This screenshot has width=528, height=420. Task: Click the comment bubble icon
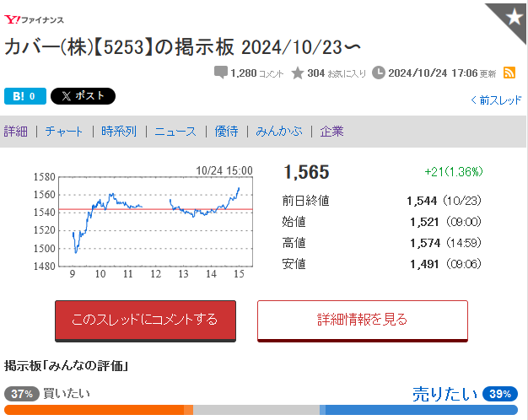221,73
